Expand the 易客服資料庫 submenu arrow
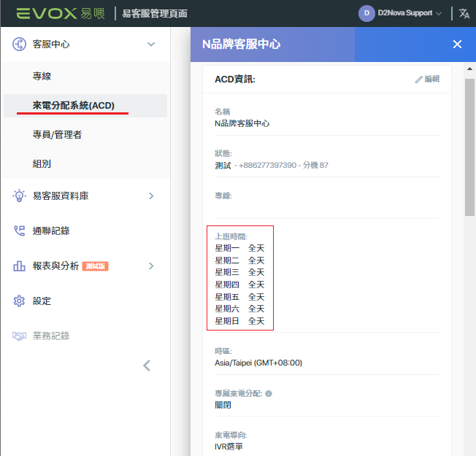Screen dimensions: 476x456 [x=151, y=196]
